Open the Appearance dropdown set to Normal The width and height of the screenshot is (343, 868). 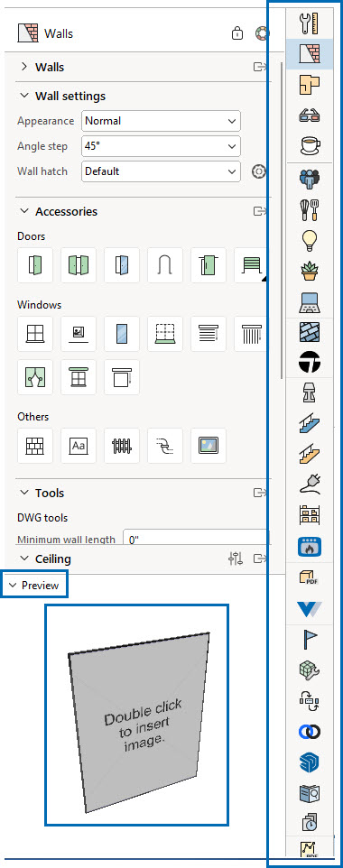[x=161, y=121]
